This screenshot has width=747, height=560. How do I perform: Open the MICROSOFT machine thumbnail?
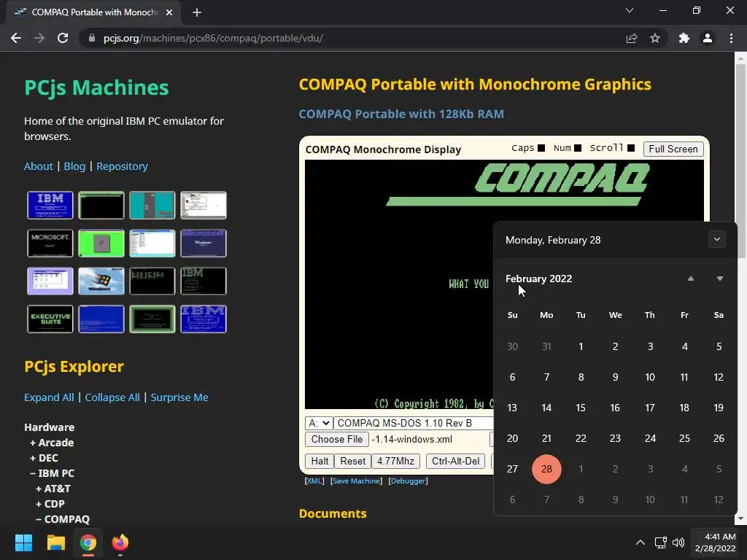pos(50,243)
